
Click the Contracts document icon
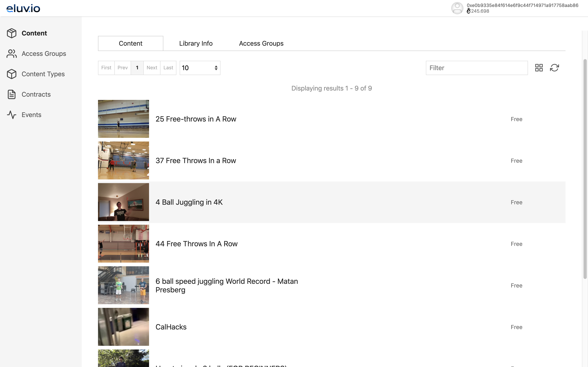click(x=11, y=94)
